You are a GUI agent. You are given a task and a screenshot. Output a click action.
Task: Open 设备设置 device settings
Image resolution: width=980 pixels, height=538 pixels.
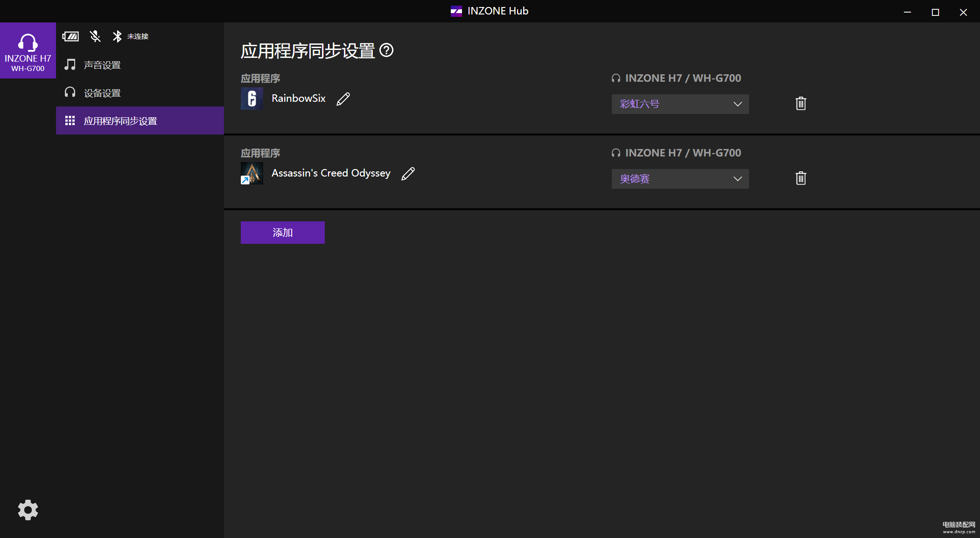click(140, 93)
